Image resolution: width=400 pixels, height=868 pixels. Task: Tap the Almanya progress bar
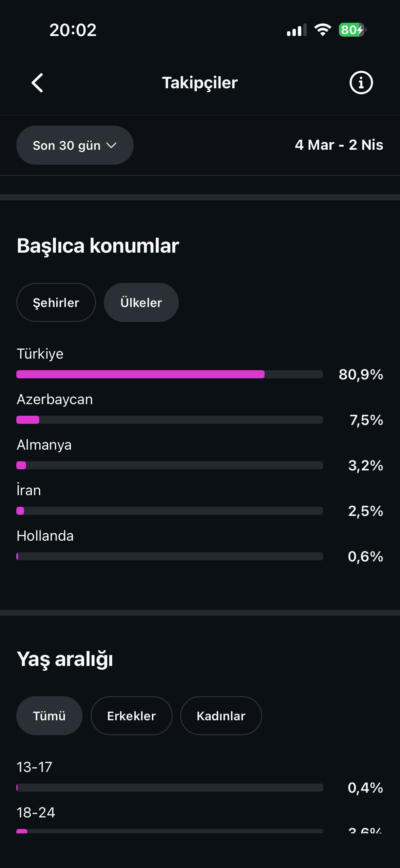pyautogui.click(x=170, y=465)
